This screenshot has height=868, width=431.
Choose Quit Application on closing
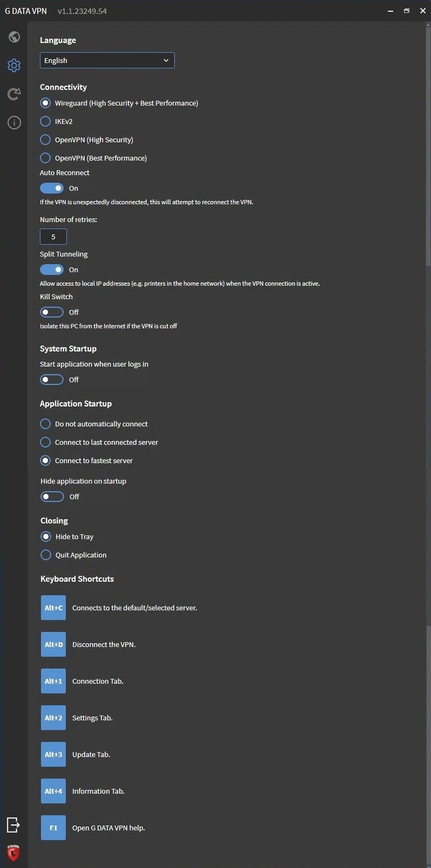46,555
